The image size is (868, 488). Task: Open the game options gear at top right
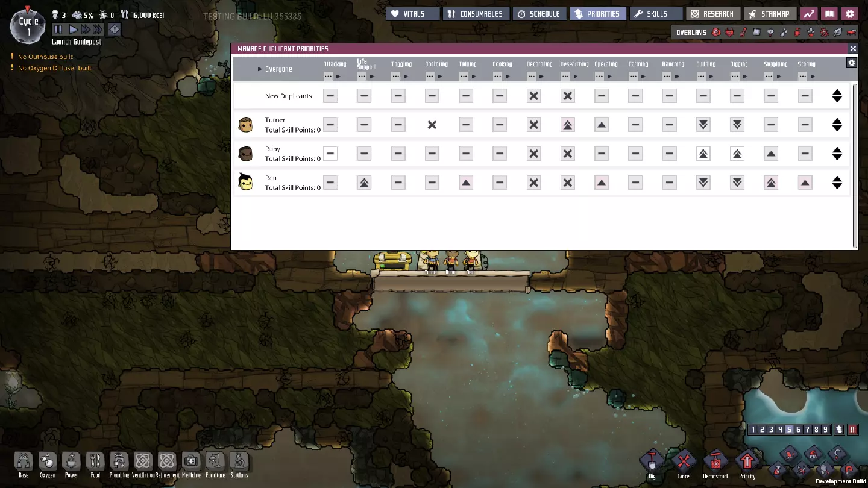[x=850, y=14]
